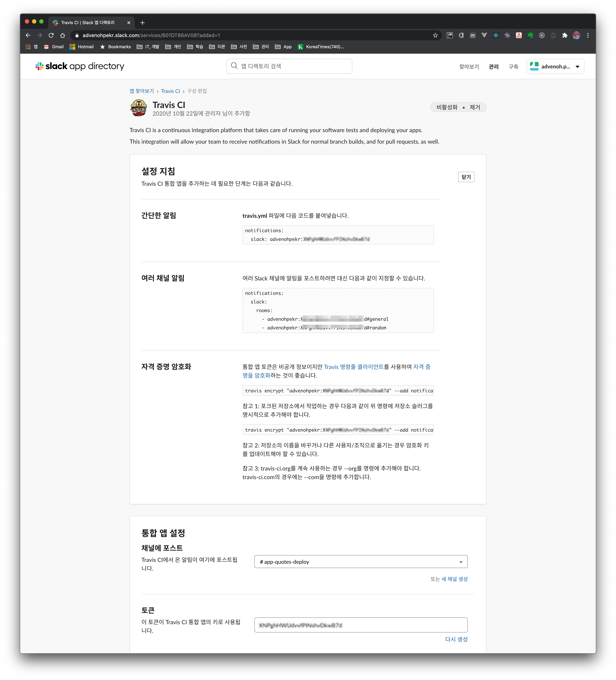
Task: Click the 새 채널 생성 link
Action: click(454, 579)
